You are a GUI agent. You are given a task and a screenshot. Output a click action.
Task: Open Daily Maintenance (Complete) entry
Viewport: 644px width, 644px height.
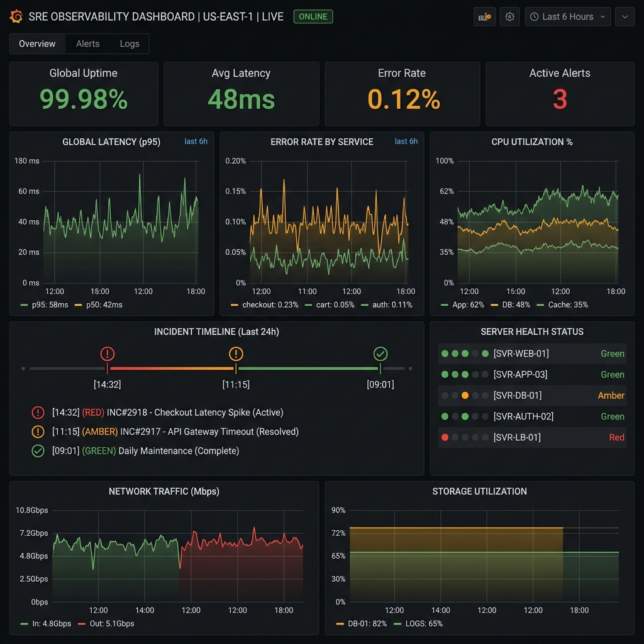(x=145, y=451)
